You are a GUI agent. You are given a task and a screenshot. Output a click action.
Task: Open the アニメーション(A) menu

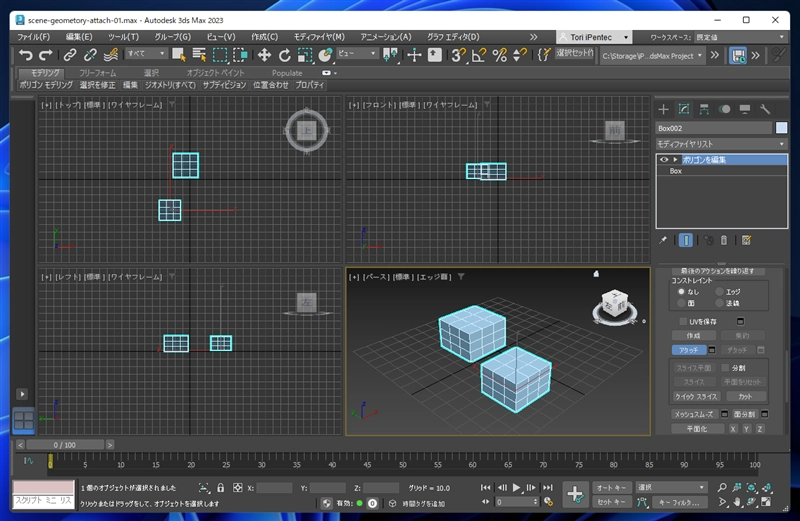[x=386, y=37]
